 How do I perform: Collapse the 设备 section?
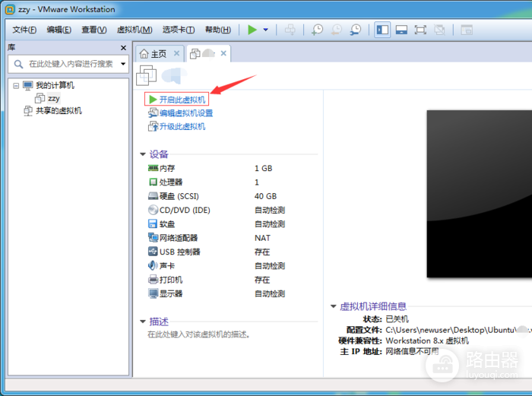(143, 154)
